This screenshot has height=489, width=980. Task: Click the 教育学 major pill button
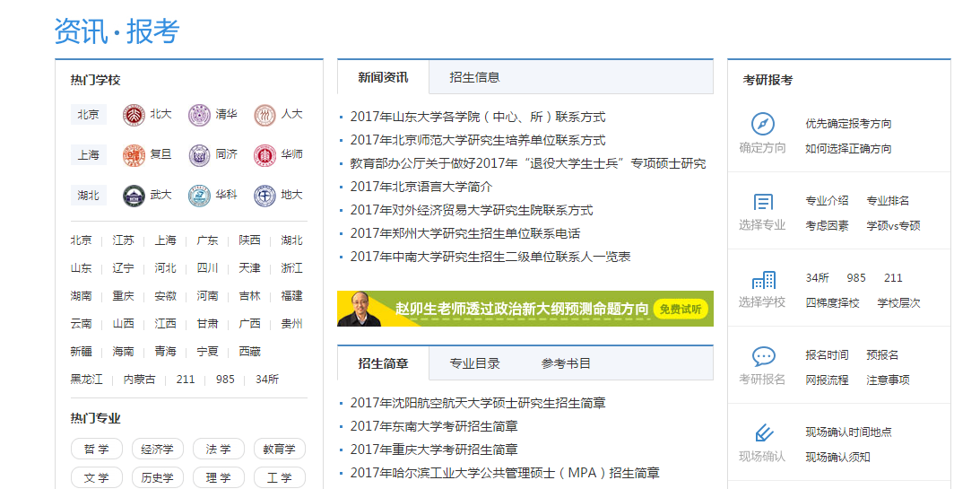[280, 449]
